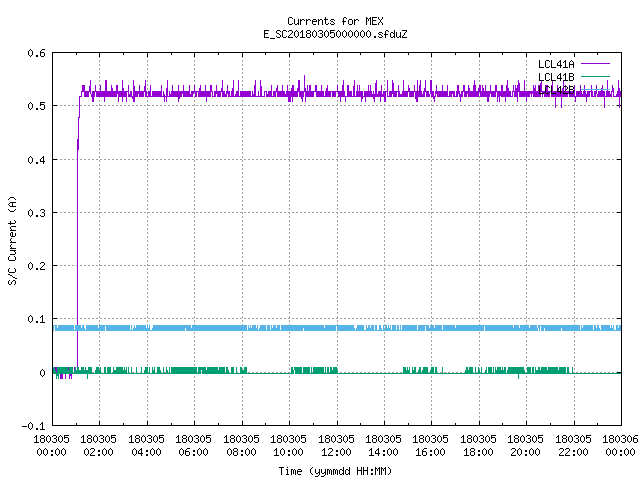Image resolution: width=640 pixels, height=480 pixels.
Task: Click the x-axis label 180305 08:00
Action: pos(241,446)
